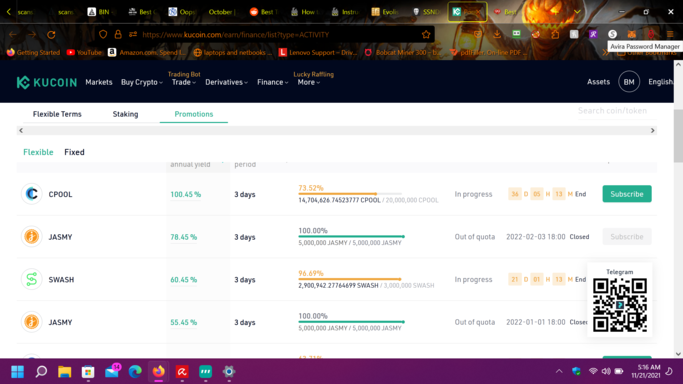Click the 60.45 % annual yield value
Image resolution: width=683 pixels, height=384 pixels.
click(x=183, y=280)
